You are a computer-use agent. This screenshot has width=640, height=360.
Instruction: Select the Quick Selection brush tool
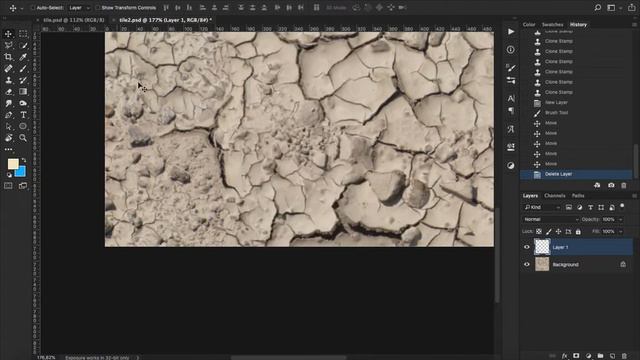point(23,45)
